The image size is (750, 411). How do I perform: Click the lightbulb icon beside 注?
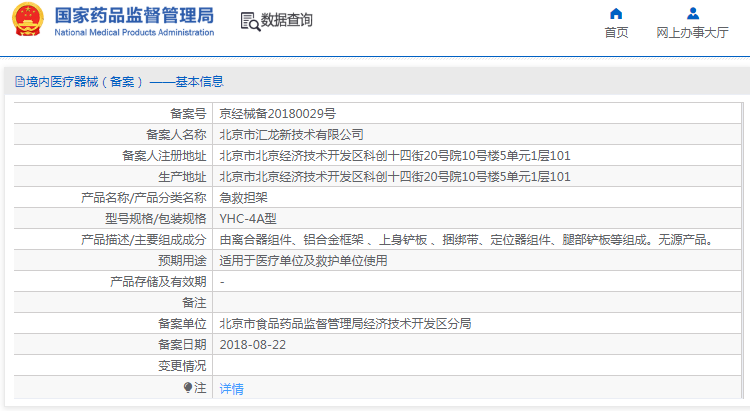pos(187,387)
